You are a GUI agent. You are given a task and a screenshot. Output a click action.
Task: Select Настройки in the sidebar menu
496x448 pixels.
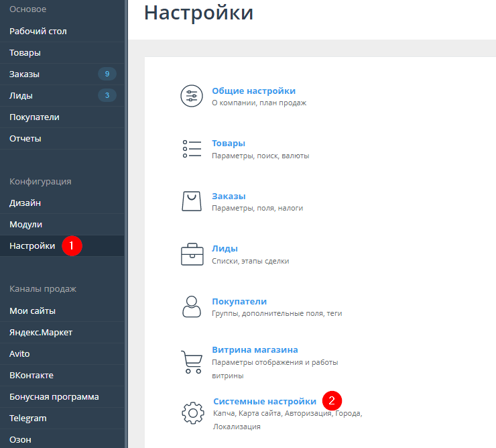32,245
